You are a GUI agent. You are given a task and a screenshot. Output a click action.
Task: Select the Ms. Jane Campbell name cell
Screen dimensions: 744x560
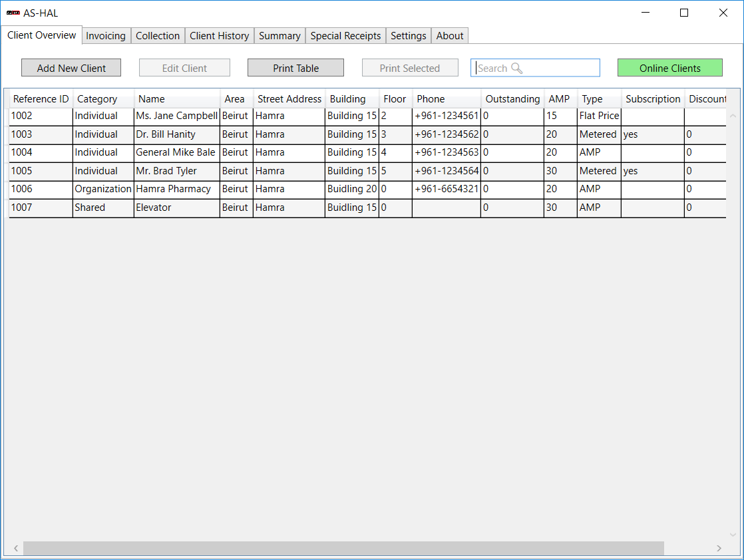pos(177,116)
